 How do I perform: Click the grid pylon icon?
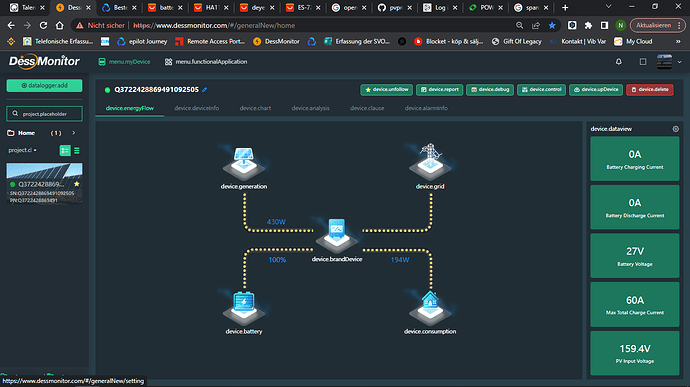(x=430, y=162)
